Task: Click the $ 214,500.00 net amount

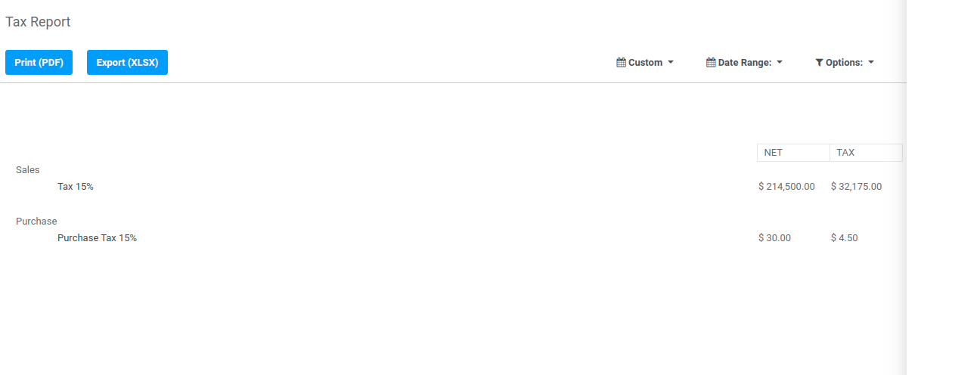Action: 786,187
